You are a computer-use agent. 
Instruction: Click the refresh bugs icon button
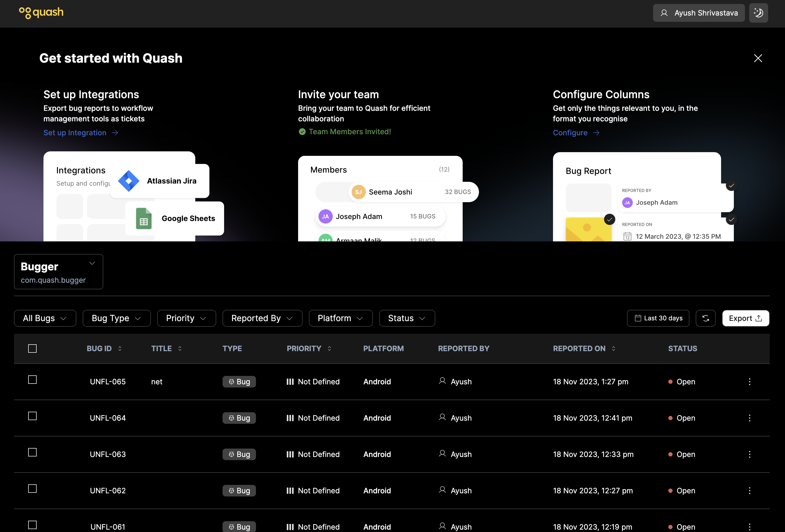[705, 318]
